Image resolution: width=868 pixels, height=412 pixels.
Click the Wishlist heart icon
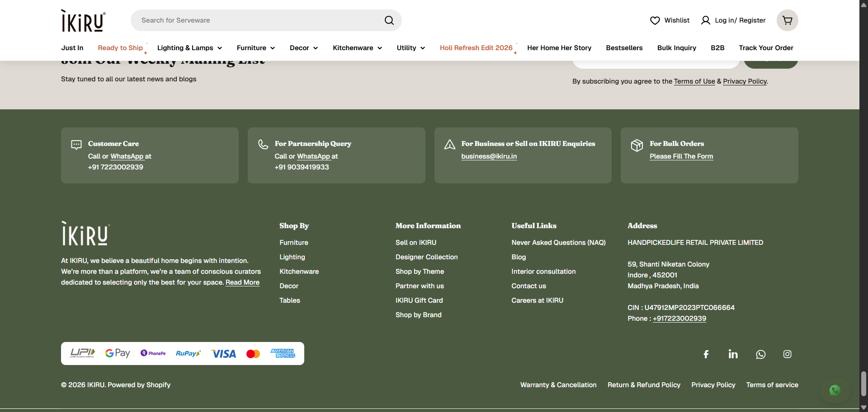point(655,20)
